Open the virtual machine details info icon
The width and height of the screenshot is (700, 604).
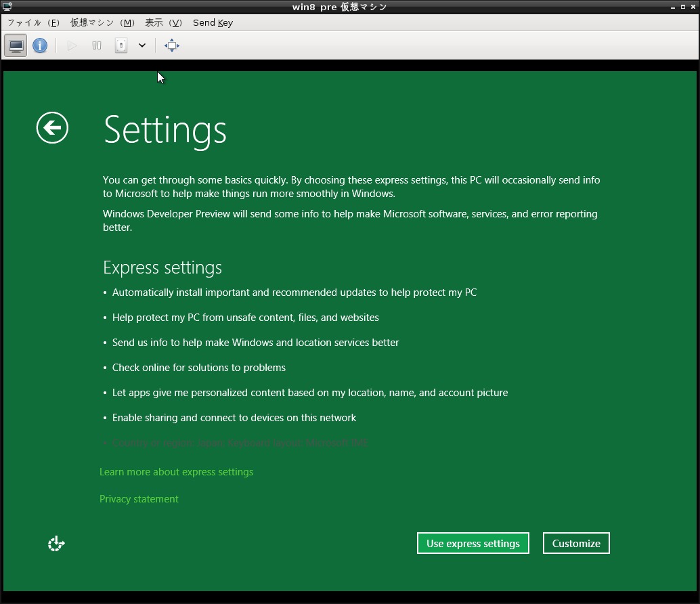(x=40, y=45)
